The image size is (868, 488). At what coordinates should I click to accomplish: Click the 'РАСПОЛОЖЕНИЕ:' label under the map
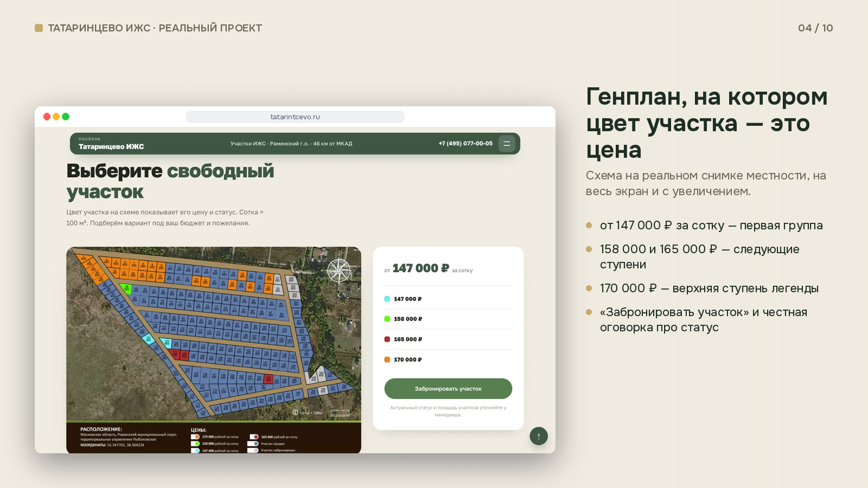[x=101, y=429]
